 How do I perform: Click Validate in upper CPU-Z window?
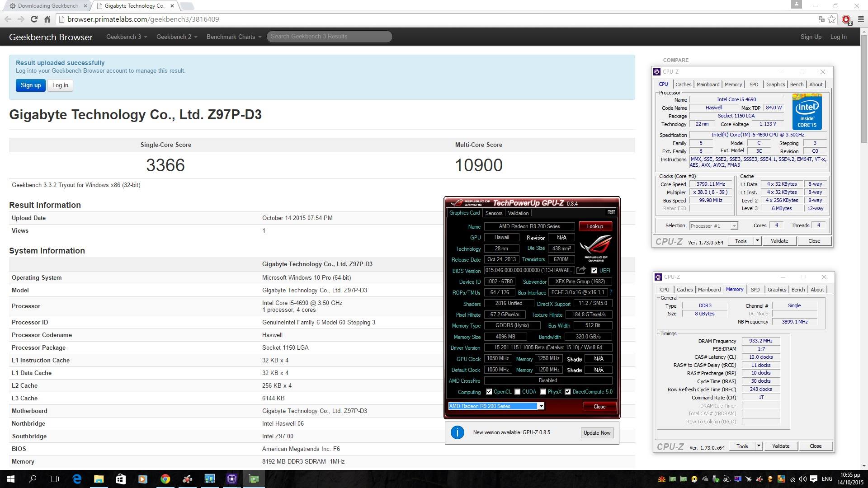779,241
